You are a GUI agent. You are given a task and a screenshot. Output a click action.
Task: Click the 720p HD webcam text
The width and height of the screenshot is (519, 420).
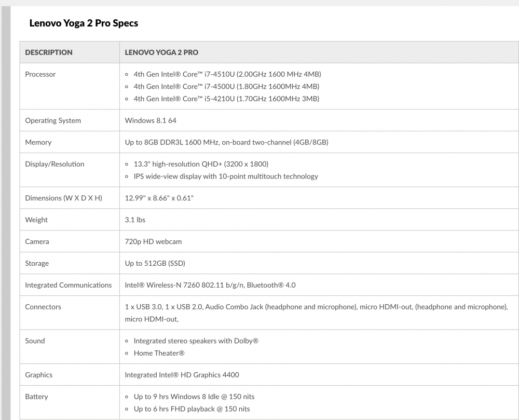pos(153,241)
